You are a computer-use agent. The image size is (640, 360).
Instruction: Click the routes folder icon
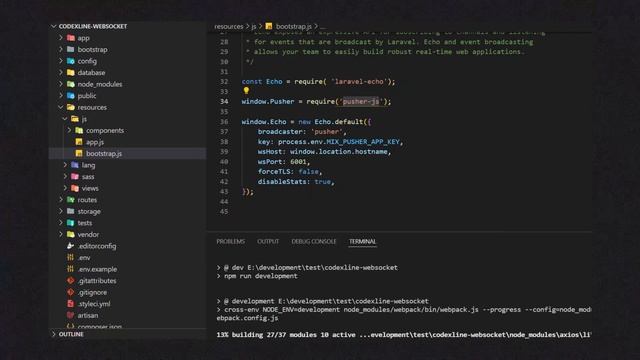[x=71, y=200]
